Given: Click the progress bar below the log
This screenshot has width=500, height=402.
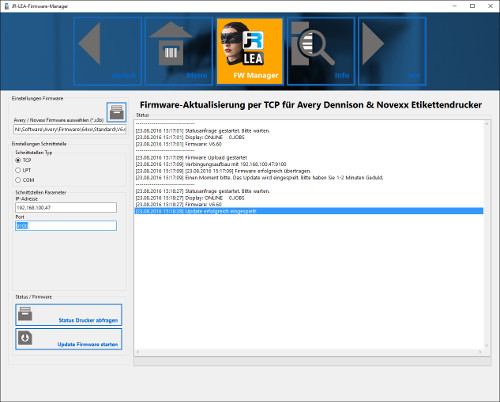Looking at the screenshot, I should (x=312, y=361).
